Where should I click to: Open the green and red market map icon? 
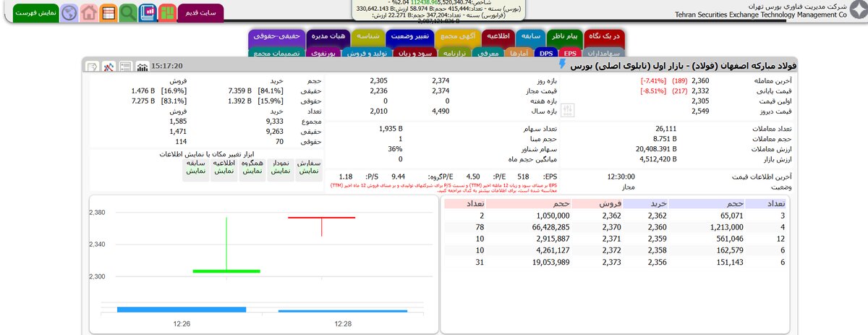(x=167, y=13)
